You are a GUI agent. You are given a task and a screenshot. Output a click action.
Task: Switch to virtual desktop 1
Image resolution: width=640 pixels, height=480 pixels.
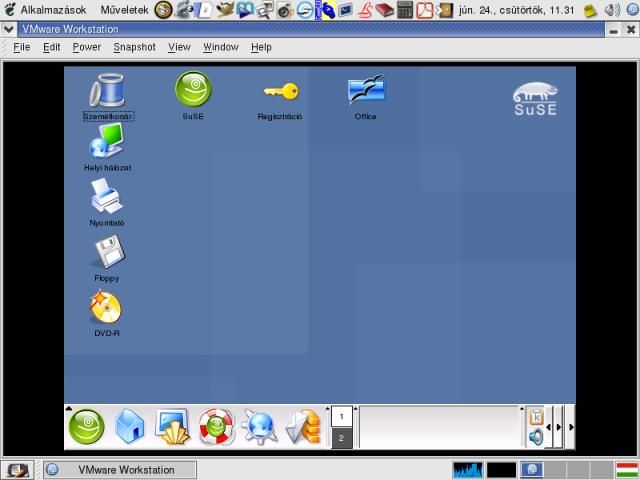click(341, 416)
